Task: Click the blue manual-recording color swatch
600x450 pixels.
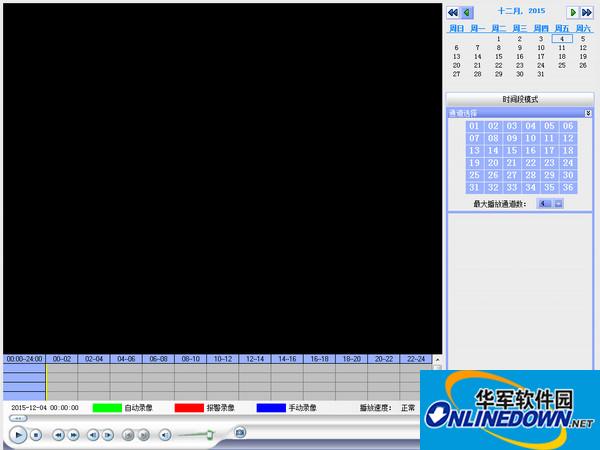Action: [271, 408]
